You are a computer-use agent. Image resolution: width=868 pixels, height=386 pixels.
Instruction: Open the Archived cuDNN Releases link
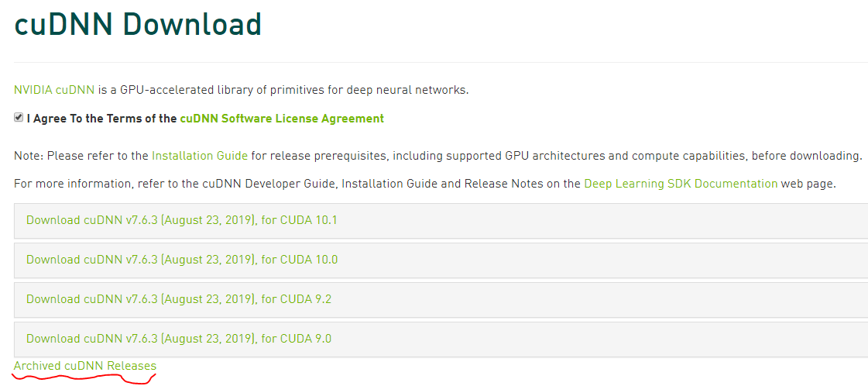(x=85, y=366)
